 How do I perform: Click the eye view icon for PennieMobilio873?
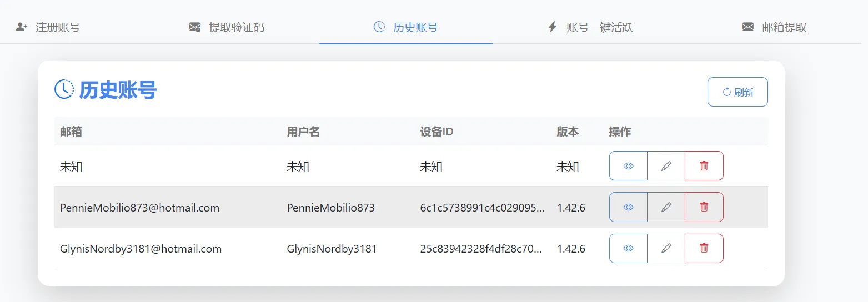pos(628,207)
